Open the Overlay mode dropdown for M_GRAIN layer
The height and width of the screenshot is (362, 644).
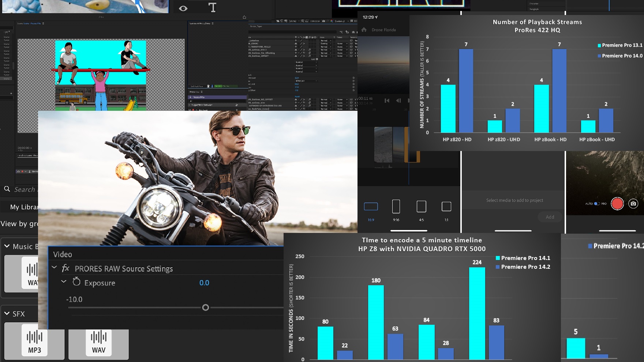(326, 44)
